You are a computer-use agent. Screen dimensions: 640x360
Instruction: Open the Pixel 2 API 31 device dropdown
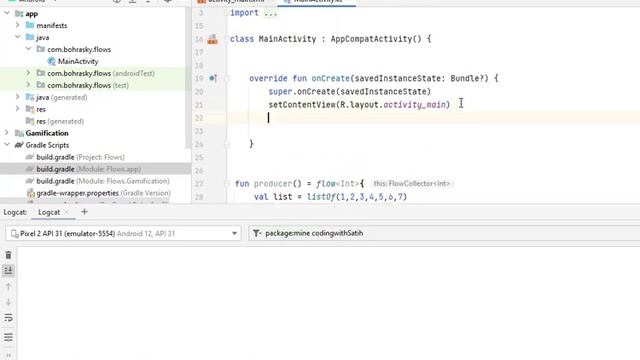point(123,233)
